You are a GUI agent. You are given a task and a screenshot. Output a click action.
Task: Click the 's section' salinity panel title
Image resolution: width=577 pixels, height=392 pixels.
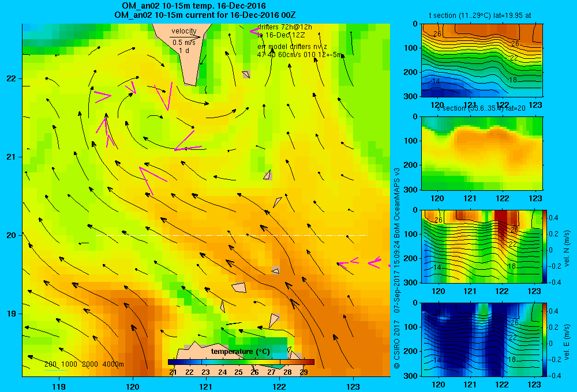coord(481,108)
